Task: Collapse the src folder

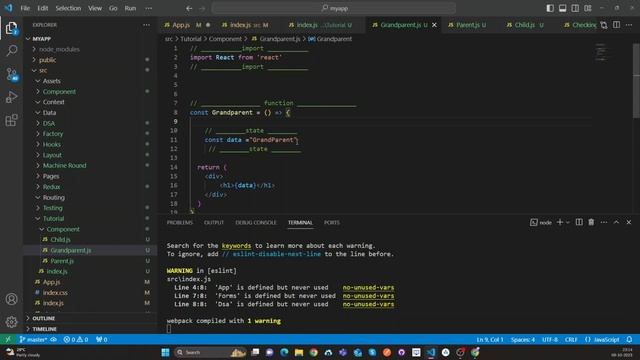Action: 43,70
